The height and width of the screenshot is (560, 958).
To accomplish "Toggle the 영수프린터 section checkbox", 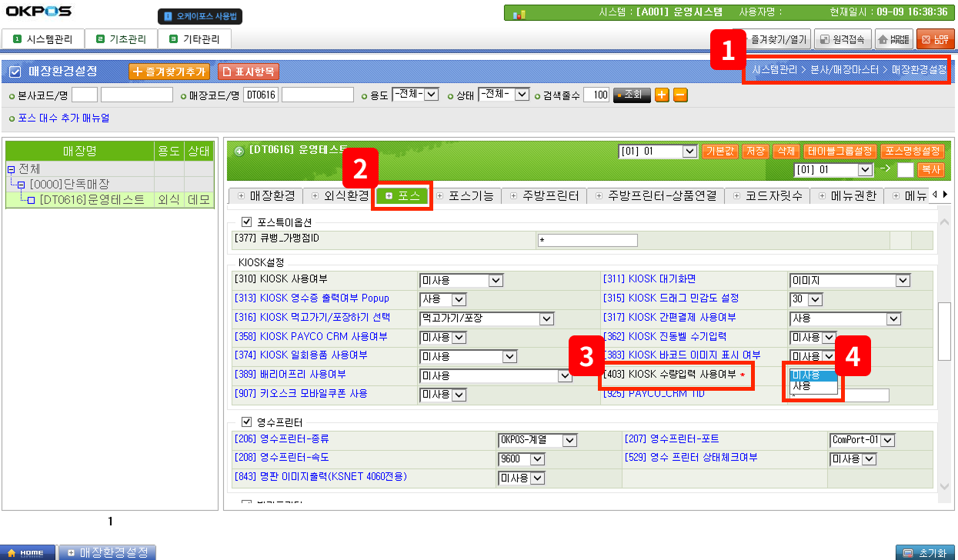I will click(247, 422).
